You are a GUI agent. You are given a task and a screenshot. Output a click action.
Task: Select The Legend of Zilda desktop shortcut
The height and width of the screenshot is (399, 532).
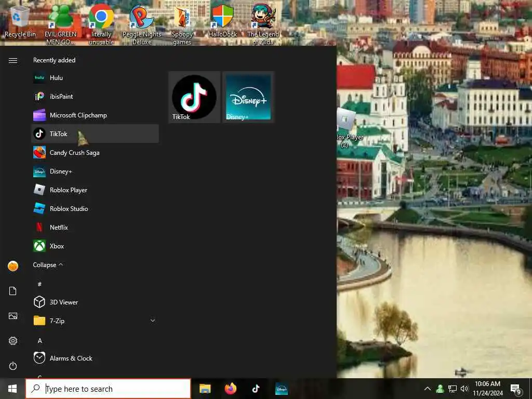coord(263,24)
